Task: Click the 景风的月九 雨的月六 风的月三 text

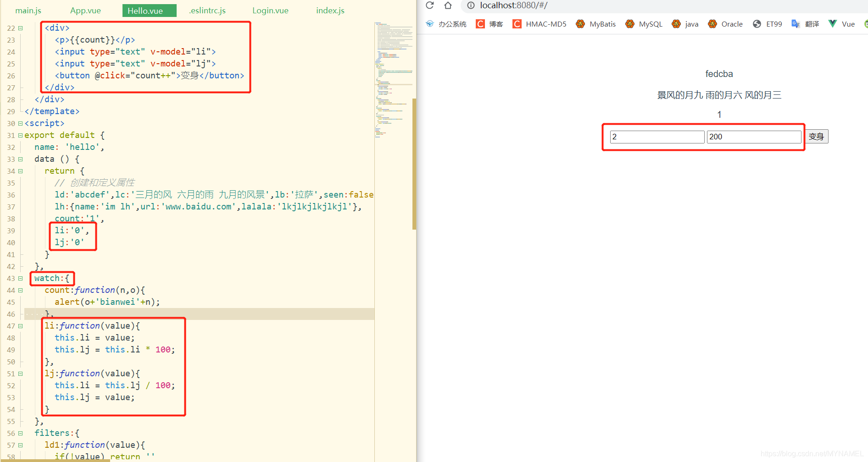Action: 719,95
